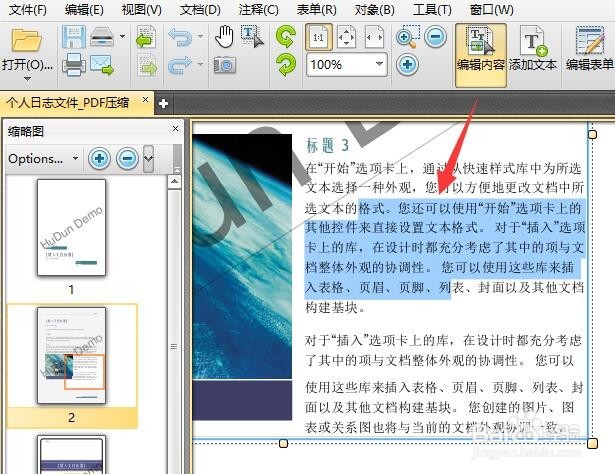615x474 pixels.
Task: Toggle the 编辑内容 tool
Action: [x=480, y=54]
